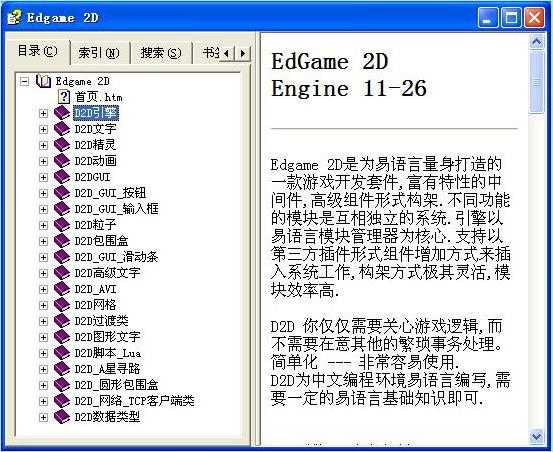Click the content pane scrollbar up arrow

point(536,42)
